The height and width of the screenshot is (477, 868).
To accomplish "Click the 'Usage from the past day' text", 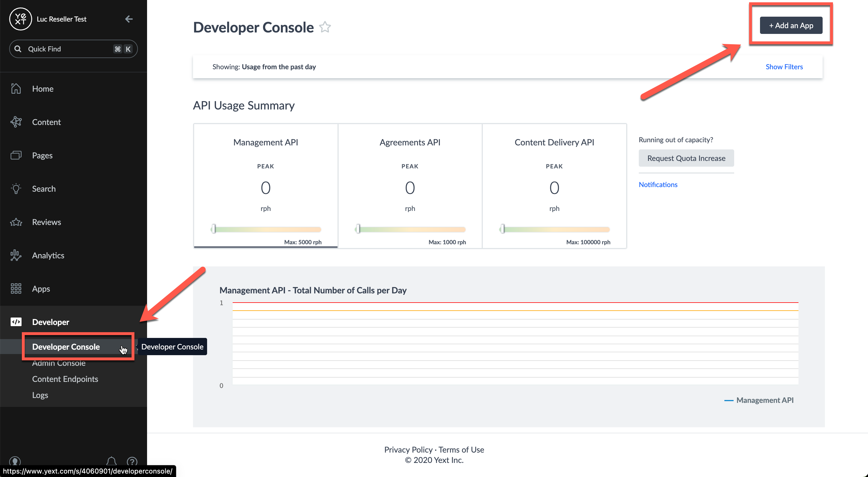I will tap(279, 67).
